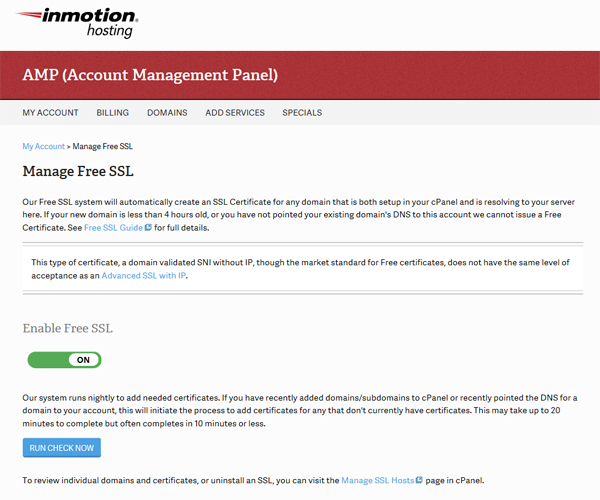Click the RUN CHECK NOW button
This screenshot has width=600, height=500.
[x=62, y=448]
